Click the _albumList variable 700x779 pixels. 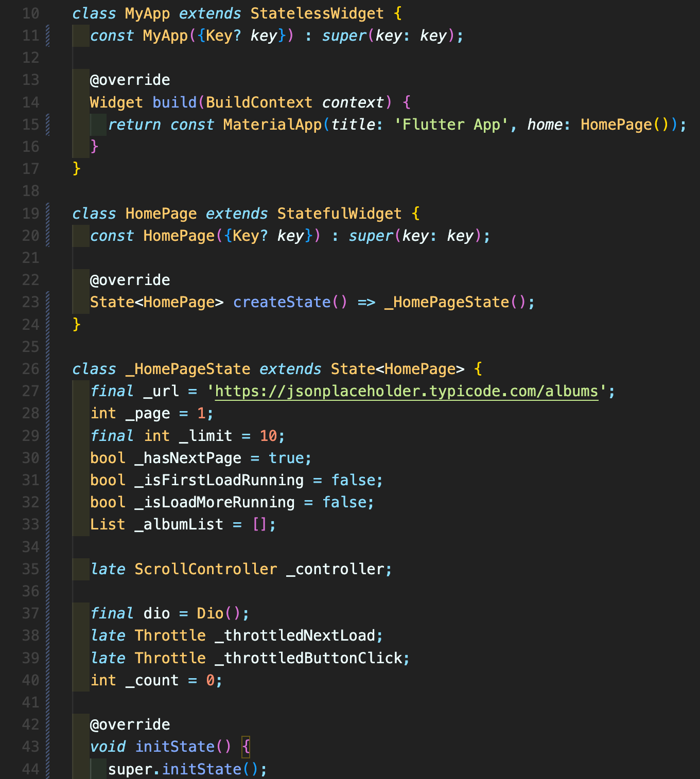click(179, 524)
